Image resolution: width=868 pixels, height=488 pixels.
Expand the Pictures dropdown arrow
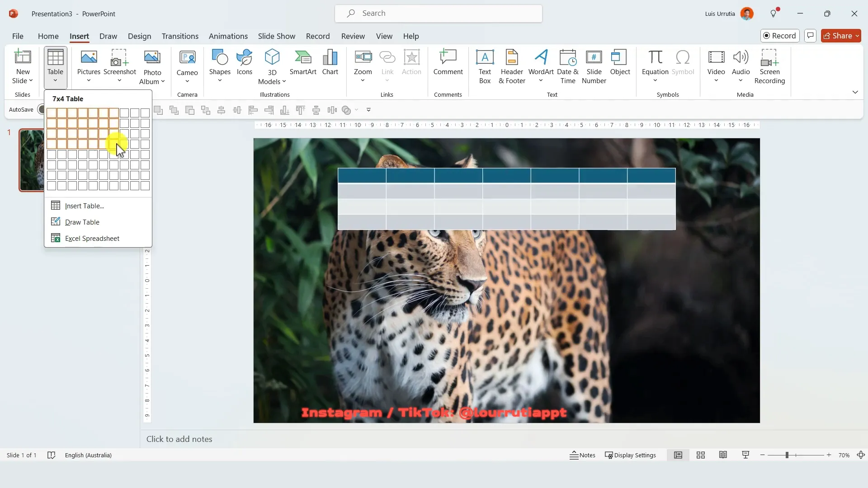pos(89,81)
